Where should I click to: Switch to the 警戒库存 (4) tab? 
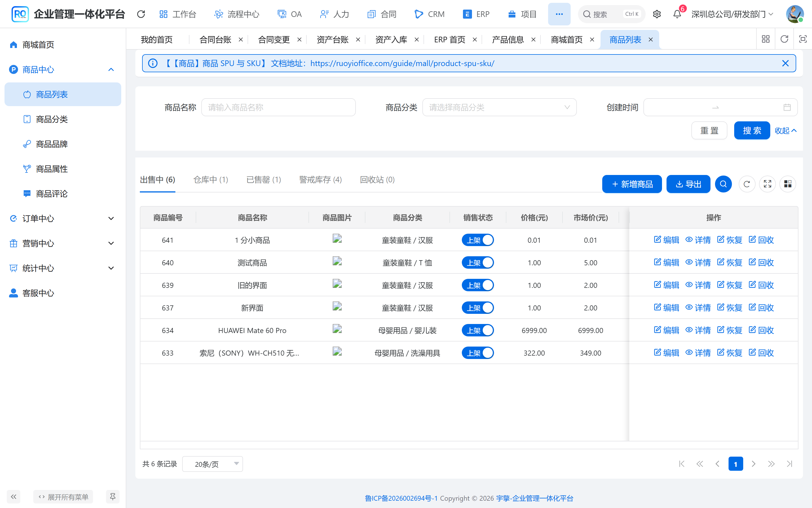click(x=321, y=180)
